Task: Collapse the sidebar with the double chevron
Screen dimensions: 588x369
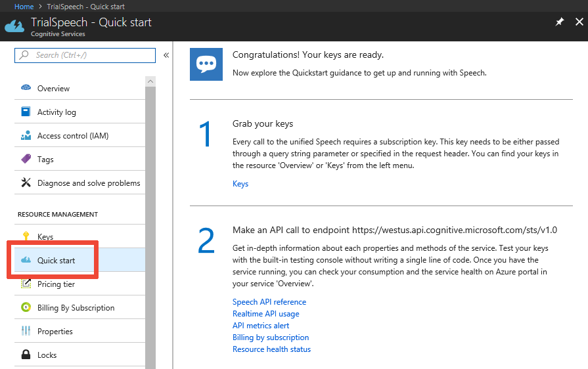Action: (166, 55)
